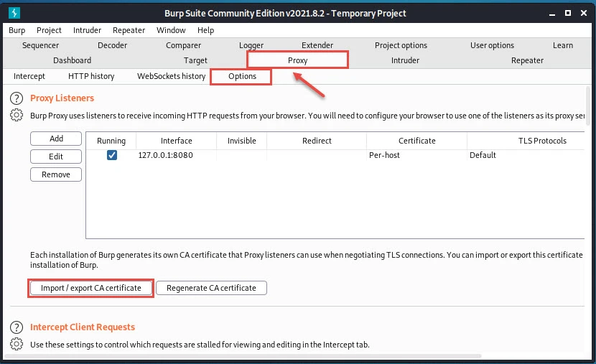This screenshot has height=364, width=596.
Task: Switch to the Intercept sub-tab
Action: click(x=29, y=76)
